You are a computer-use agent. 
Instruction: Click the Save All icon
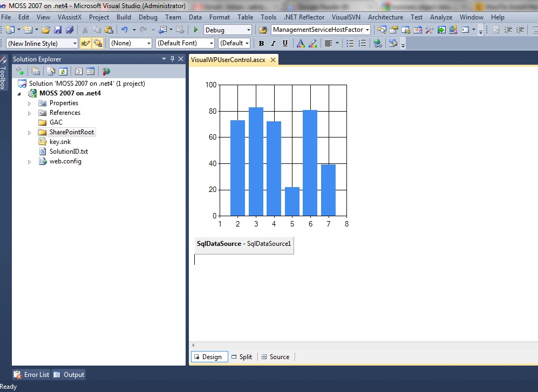click(x=70, y=30)
